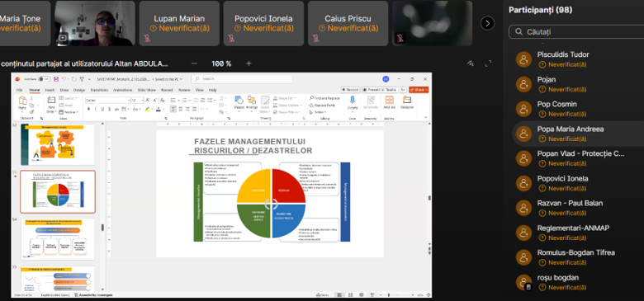Click the title FAZELE MANAGEMENTULUI on slide

point(249,142)
